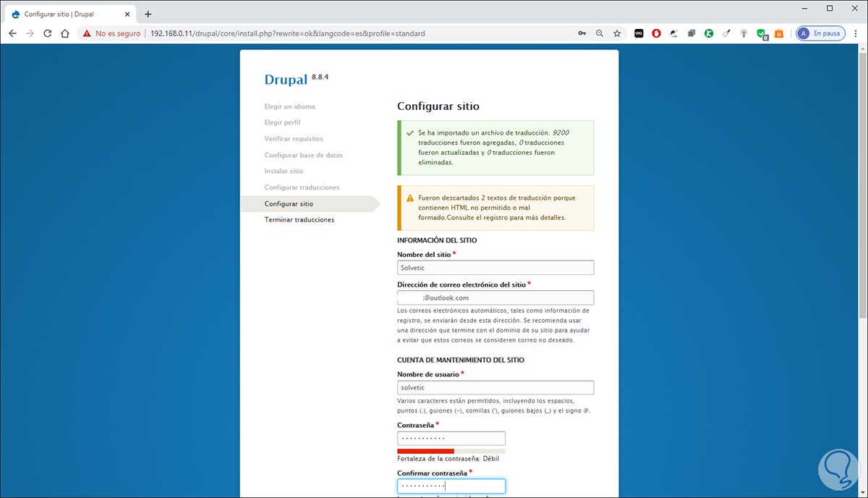Close the 'Configurar sitio | Drupal' tab
Screen dimensions: 868x498
click(x=128, y=14)
